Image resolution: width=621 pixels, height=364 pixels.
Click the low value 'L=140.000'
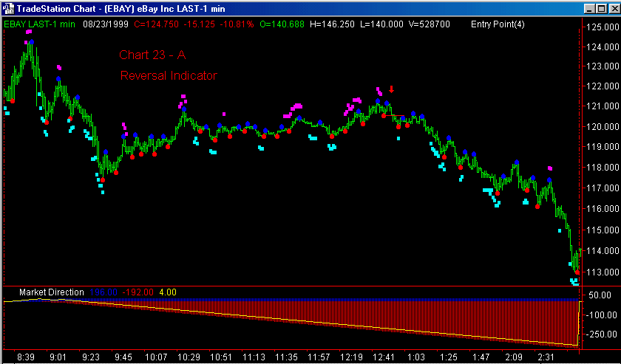[381, 24]
